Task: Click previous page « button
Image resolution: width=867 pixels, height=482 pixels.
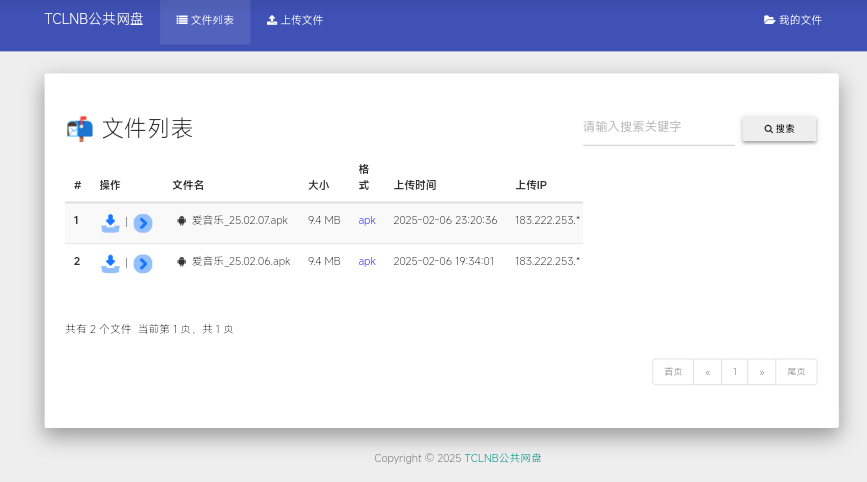Action: pos(707,372)
